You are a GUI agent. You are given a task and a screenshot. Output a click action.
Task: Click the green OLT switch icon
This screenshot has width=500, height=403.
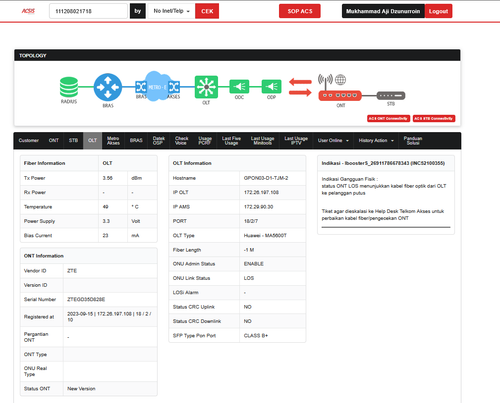tap(206, 87)
